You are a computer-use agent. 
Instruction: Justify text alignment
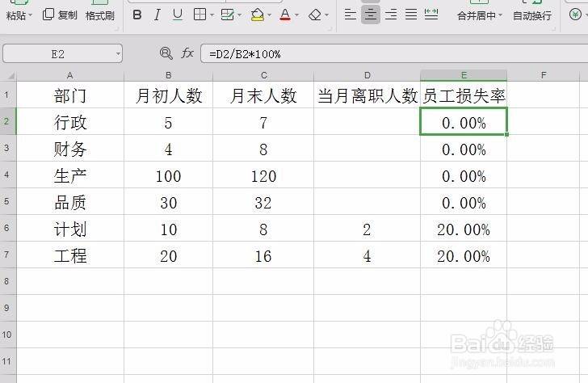pos(411,15)
